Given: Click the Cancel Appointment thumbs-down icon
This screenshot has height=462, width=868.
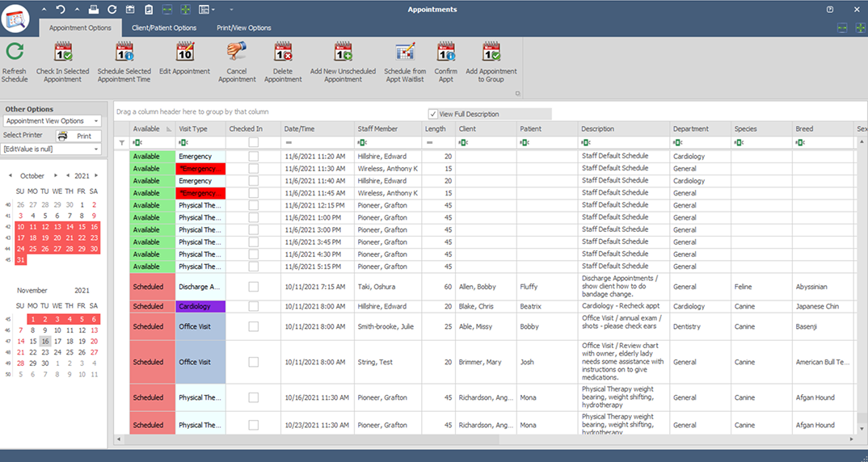Looking at the screenshot, I should click(x=236, y=52).
